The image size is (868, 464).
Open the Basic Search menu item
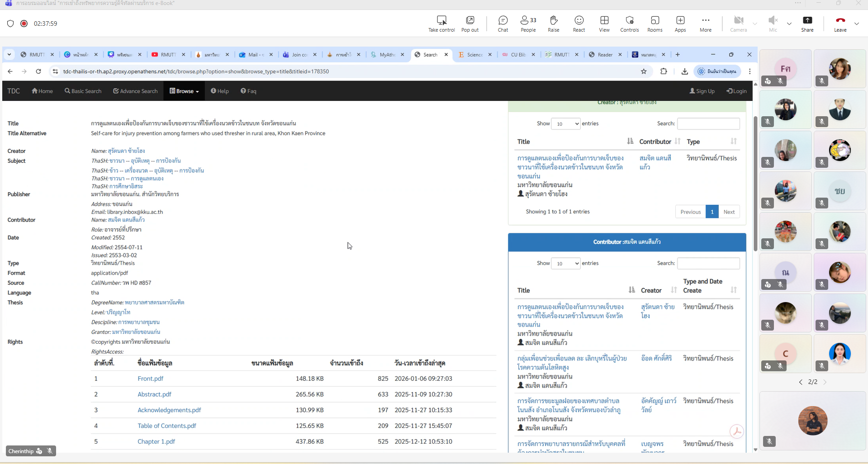(83, 91)
